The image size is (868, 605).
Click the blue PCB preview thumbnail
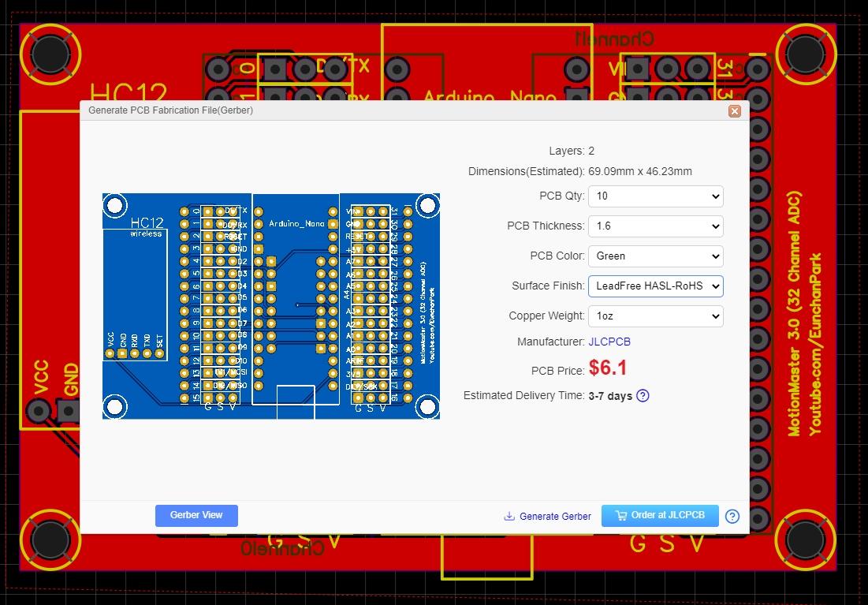271,306
